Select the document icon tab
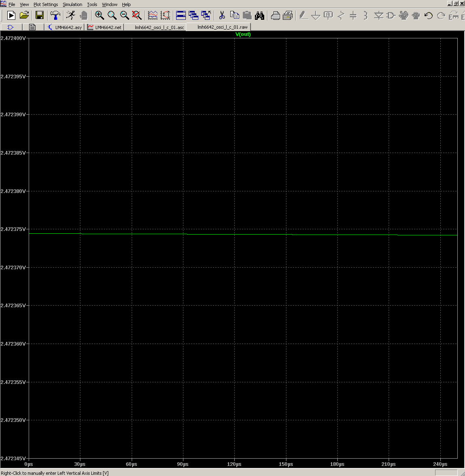 click(33, 27)
